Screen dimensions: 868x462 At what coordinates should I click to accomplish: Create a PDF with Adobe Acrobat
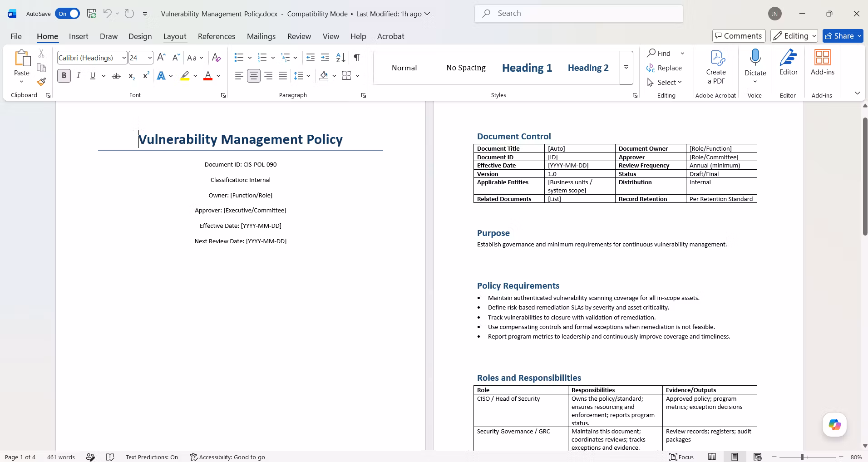click(x=716, y=67)
